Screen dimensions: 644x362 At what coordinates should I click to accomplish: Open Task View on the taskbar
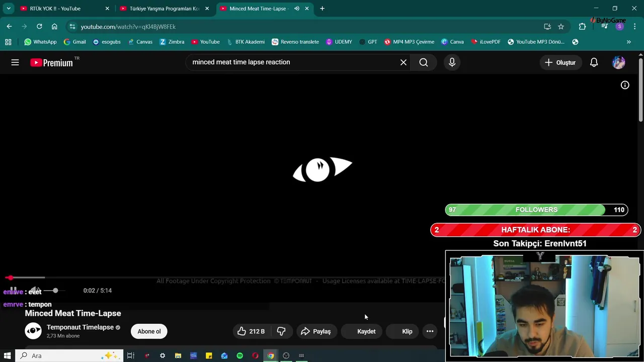(x=131, y=355)
